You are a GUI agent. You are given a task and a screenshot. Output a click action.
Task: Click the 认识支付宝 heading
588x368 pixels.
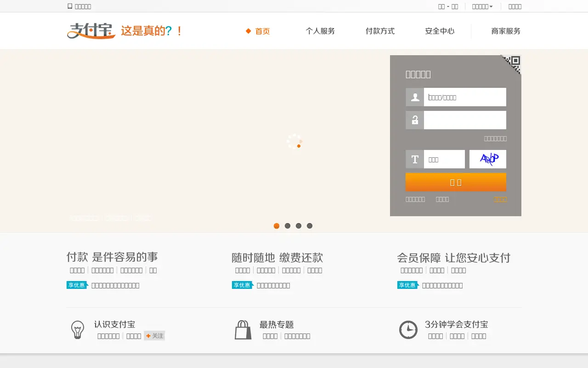pyautogui.click(x=115, y=324)
